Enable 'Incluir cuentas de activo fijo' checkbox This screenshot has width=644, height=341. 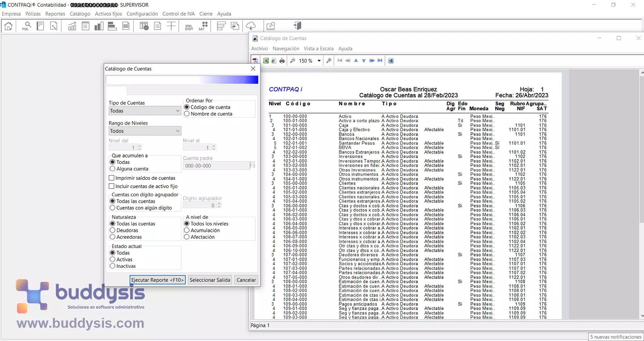tap(112, 186)
